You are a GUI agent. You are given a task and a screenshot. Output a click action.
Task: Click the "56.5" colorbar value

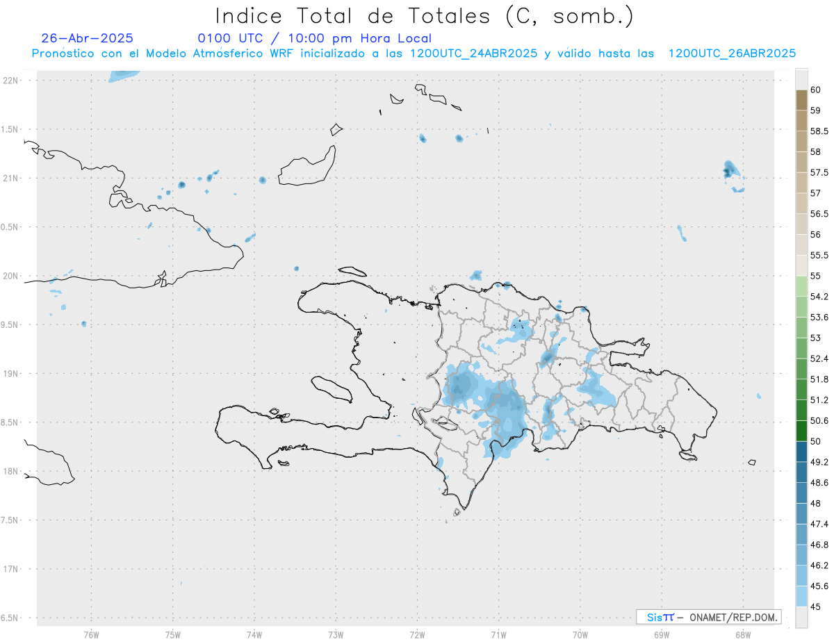pos(819,214)
